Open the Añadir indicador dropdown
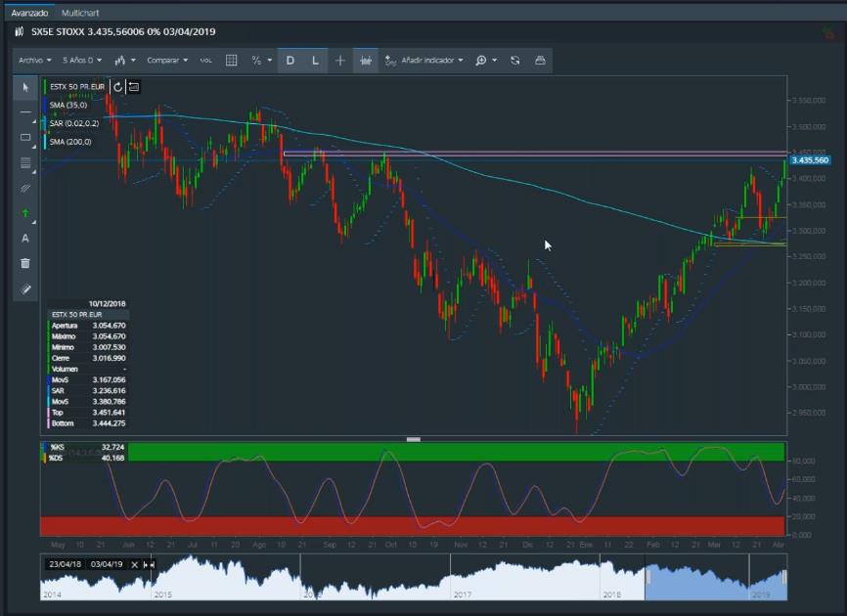The image size is (847, 616). [424, 61]
